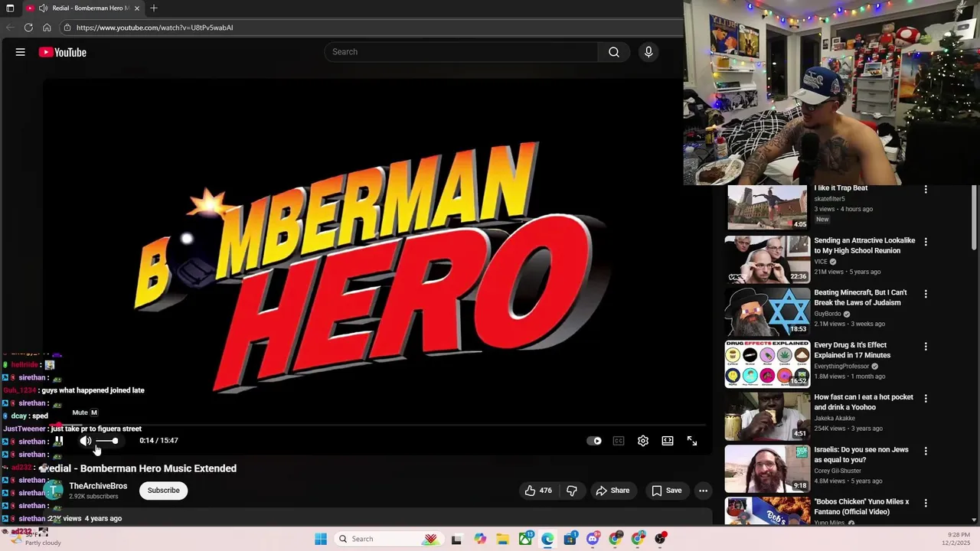The image size is (980, 551).
Task: Pause the video playback
Action: click(58, 441)
